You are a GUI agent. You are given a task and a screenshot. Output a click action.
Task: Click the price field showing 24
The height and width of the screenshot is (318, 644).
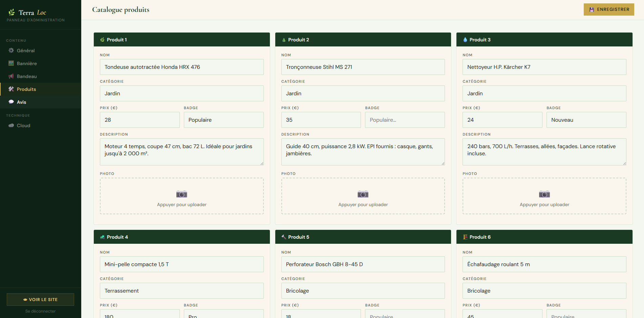coord(502,120)
